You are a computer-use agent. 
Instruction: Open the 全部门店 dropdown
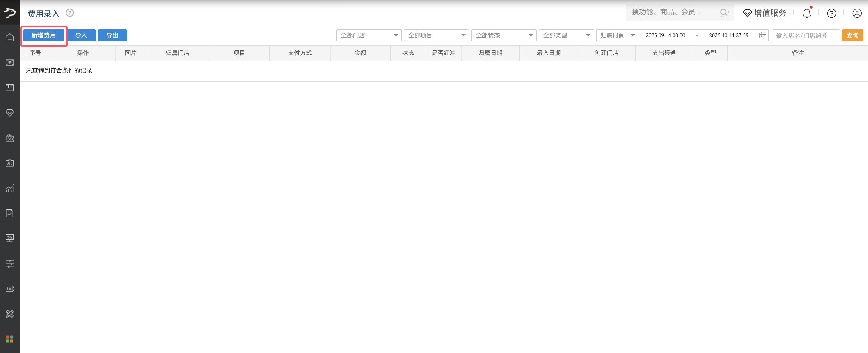click(369, 35)
